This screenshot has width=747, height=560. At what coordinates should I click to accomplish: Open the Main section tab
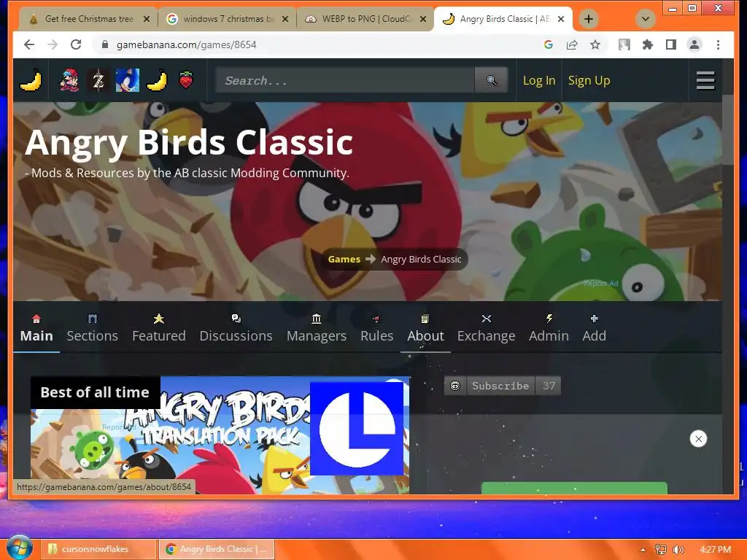pos(36,329)
